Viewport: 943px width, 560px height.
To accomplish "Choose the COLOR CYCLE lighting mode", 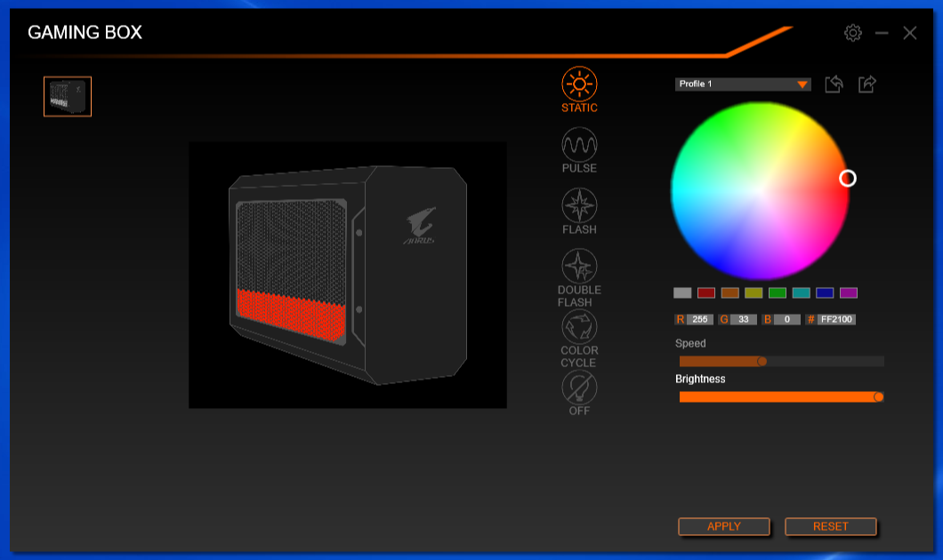I will tap(579, 327).
